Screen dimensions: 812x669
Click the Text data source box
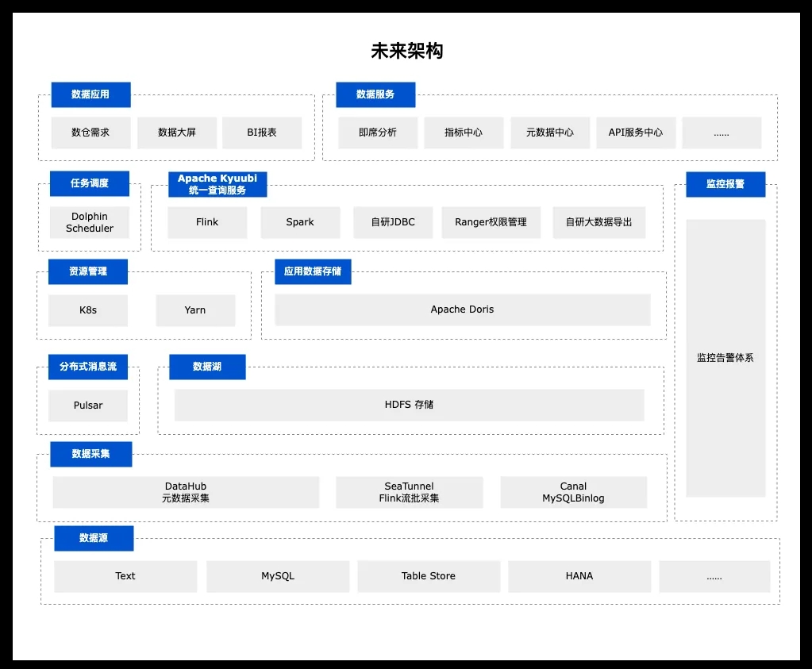click(125, 576)
